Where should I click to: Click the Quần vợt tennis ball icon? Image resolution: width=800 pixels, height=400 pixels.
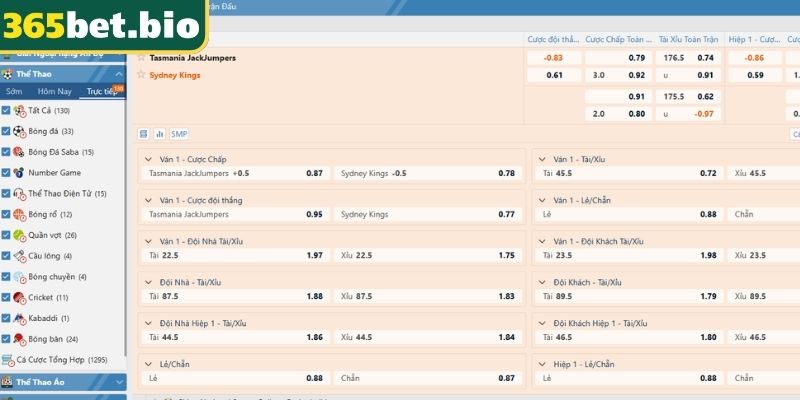pos(20,235)
